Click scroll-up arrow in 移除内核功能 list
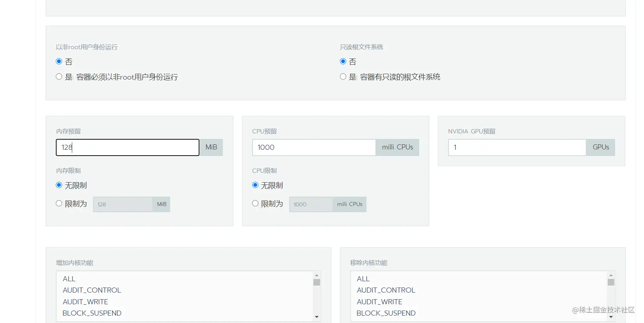 click(x=611, y=275)
